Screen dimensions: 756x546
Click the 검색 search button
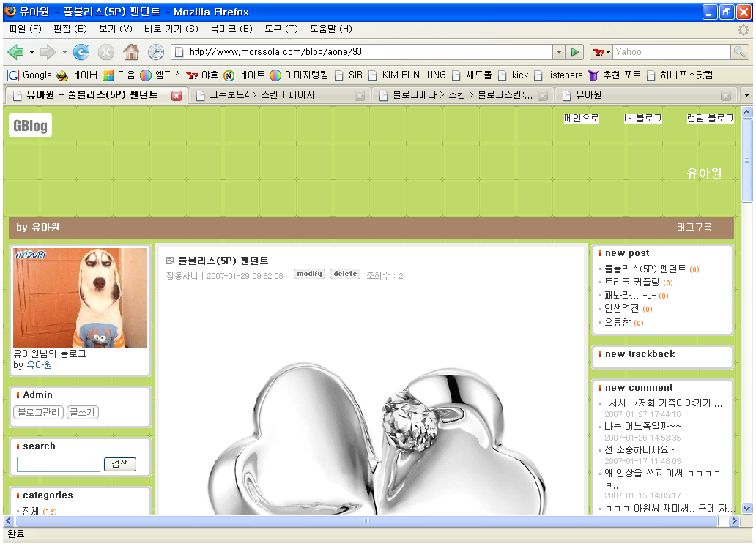point(120,464)
